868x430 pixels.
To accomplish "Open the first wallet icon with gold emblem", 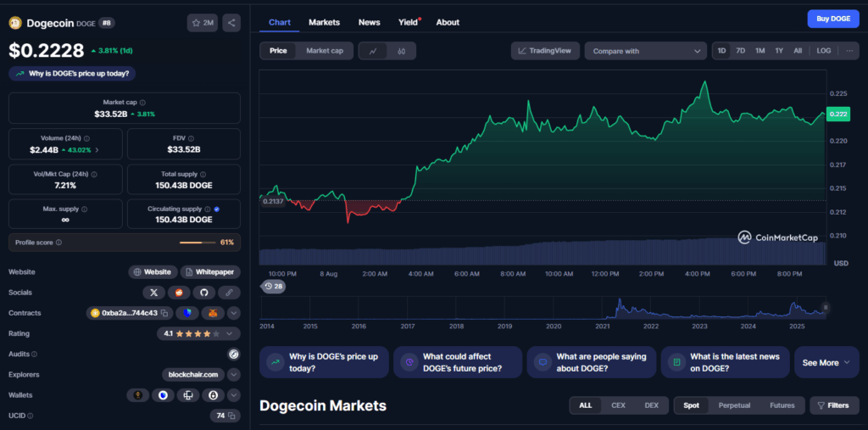I will click(x=138, y=395).
